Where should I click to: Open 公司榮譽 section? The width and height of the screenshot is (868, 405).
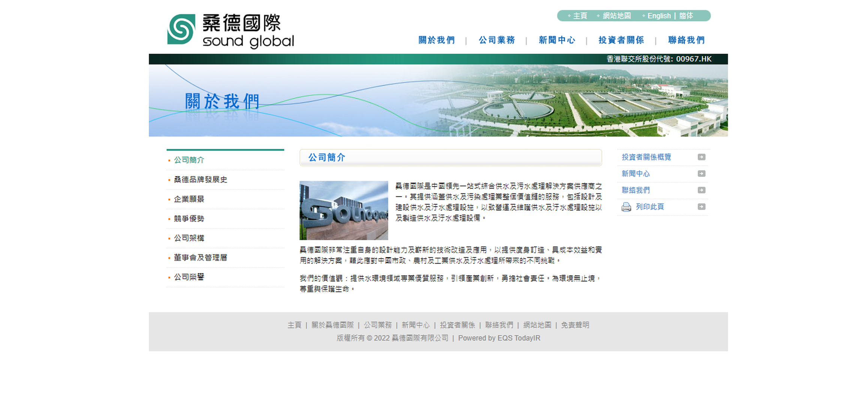189,277
